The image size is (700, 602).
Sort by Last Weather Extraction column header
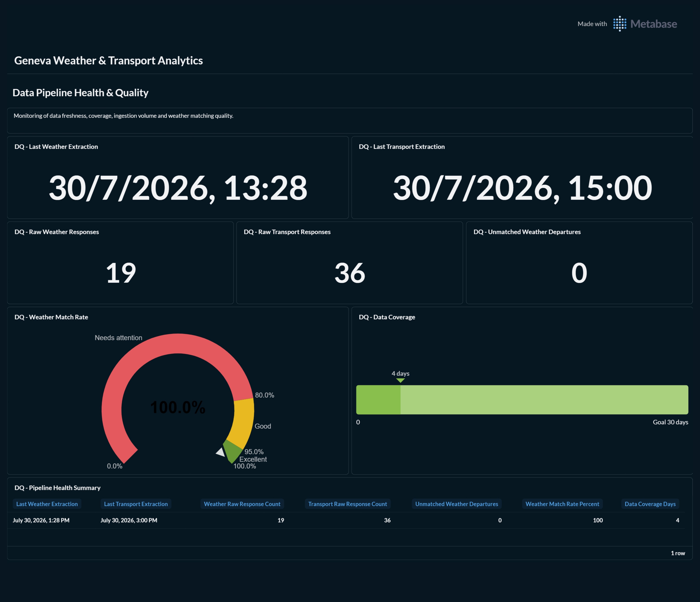pos(47,504)
